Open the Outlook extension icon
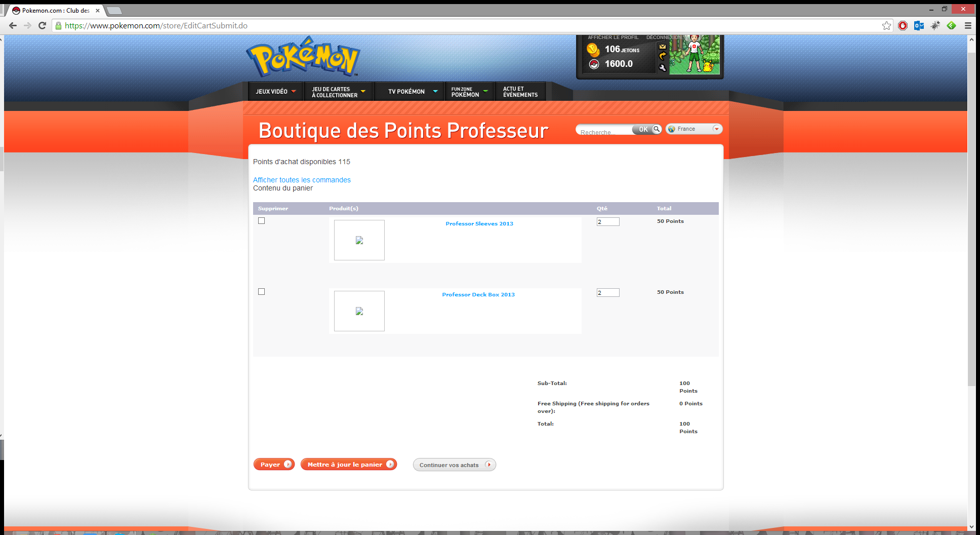This screenshot has height=535, width=980. coord(919,25)
